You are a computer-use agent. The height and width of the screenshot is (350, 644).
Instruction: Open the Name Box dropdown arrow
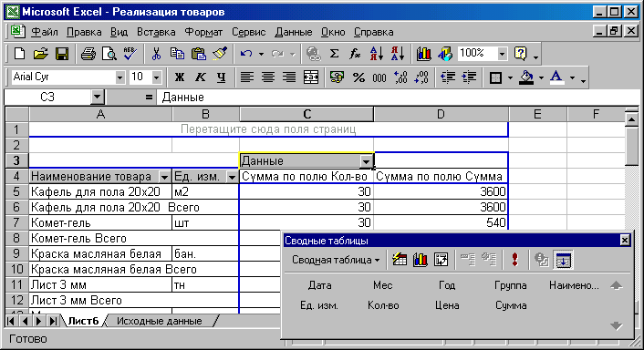click(97, 98)
